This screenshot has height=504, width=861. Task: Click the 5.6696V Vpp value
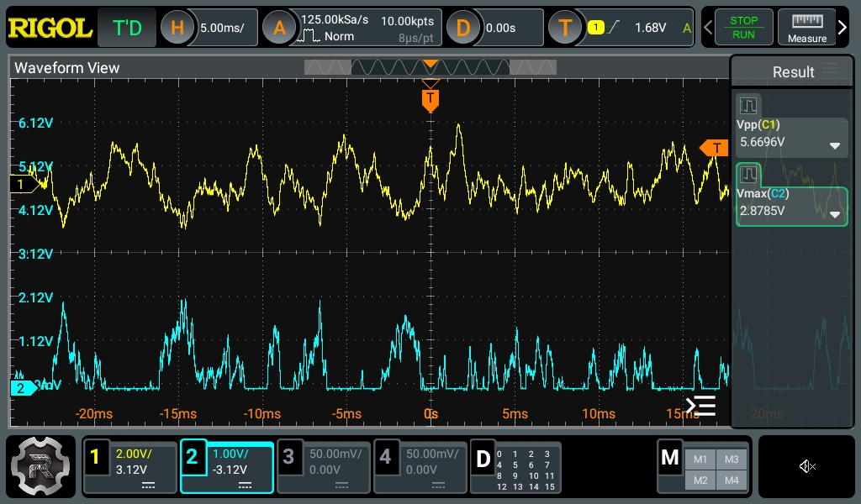(x=762, y=142)
